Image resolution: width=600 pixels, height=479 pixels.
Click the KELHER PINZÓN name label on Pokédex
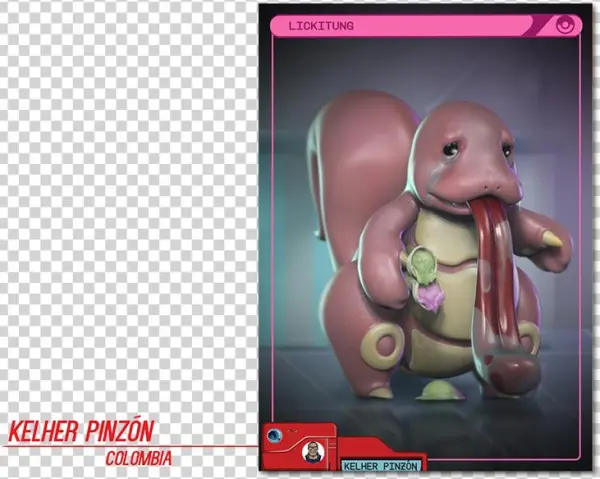[380, 466]
